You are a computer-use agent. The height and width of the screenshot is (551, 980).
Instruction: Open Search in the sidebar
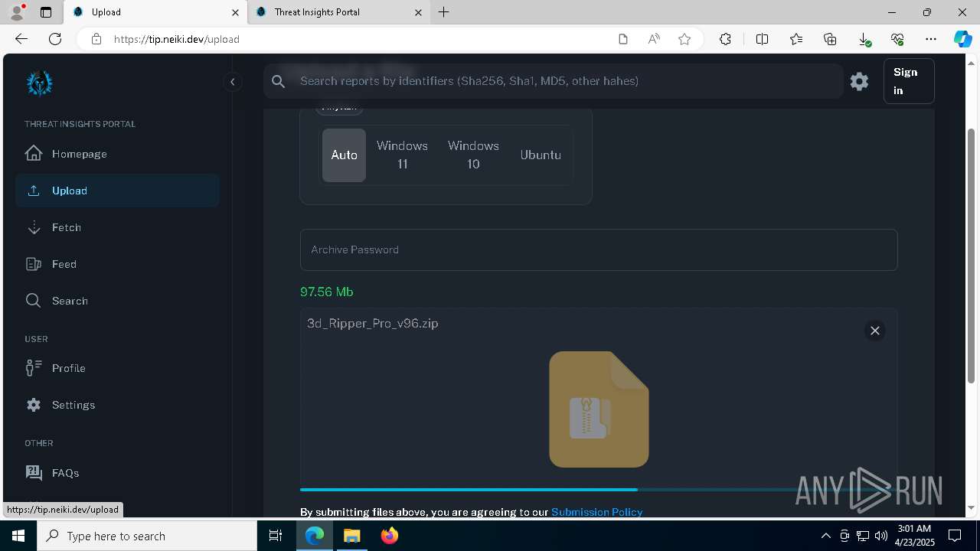pos(117,301)
